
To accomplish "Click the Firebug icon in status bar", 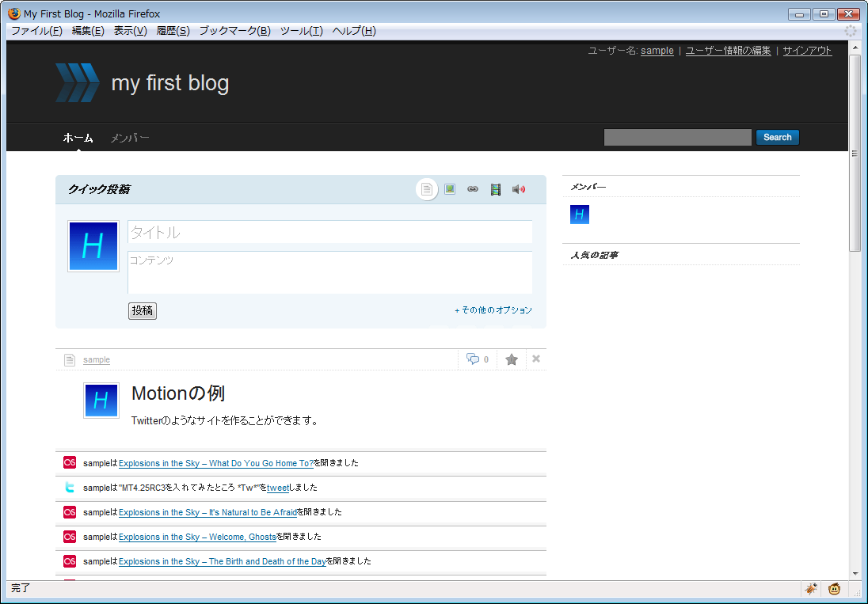I will 811,588.
